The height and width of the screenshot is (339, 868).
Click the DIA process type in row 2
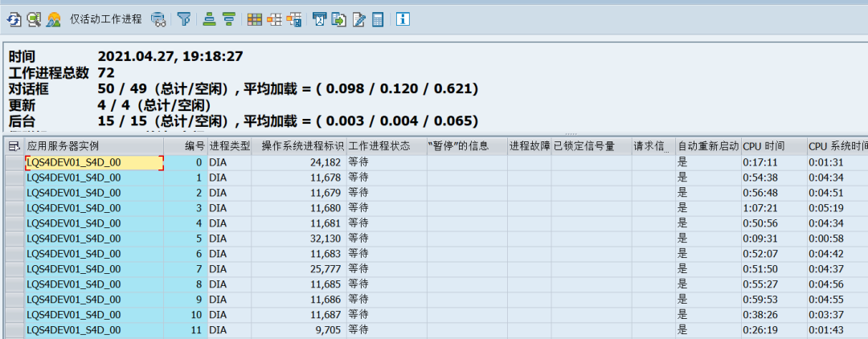pyautogui.click(x=229, y=193)
